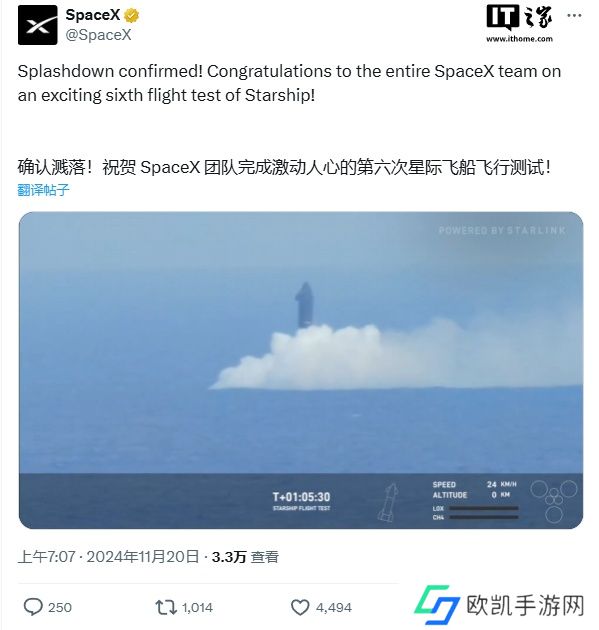Open the SpaceX profile avatar
Image resolution: width=599 pixels, height=630 pixels.
[x=38, y=25]
